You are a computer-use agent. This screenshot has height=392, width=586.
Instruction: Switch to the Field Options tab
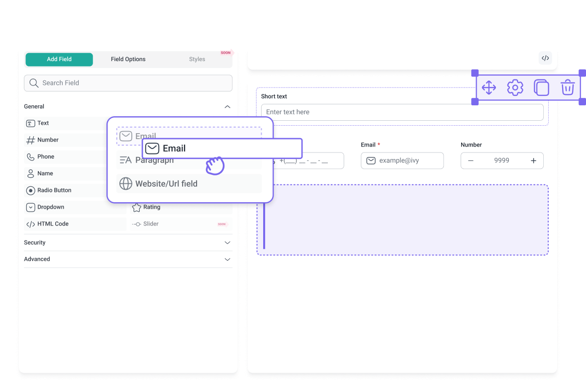click(128, 59)
